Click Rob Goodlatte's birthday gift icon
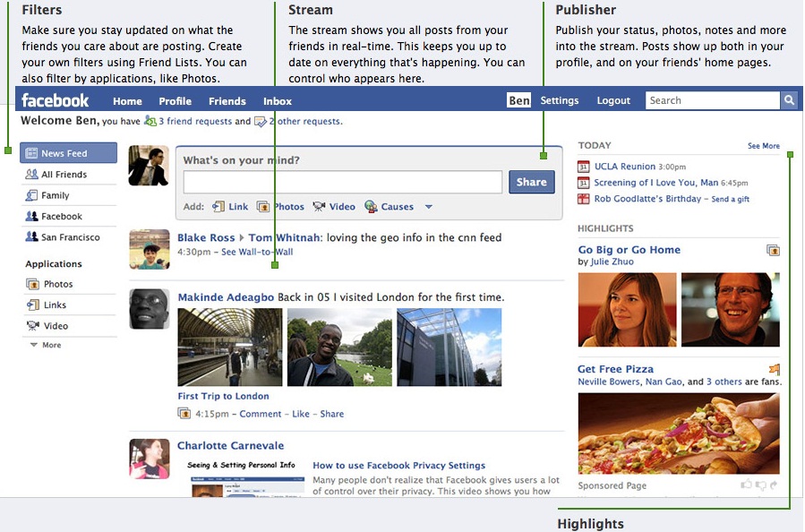Viewport: 805px width, 532px height. point(584,199)
